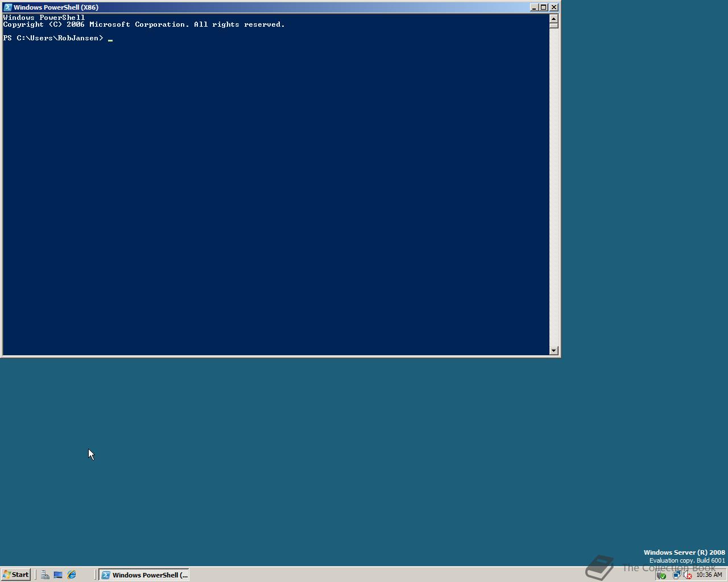
Task: Click the Copyright 2006 Microsoft Corporation line
Action: click(144, 24)
